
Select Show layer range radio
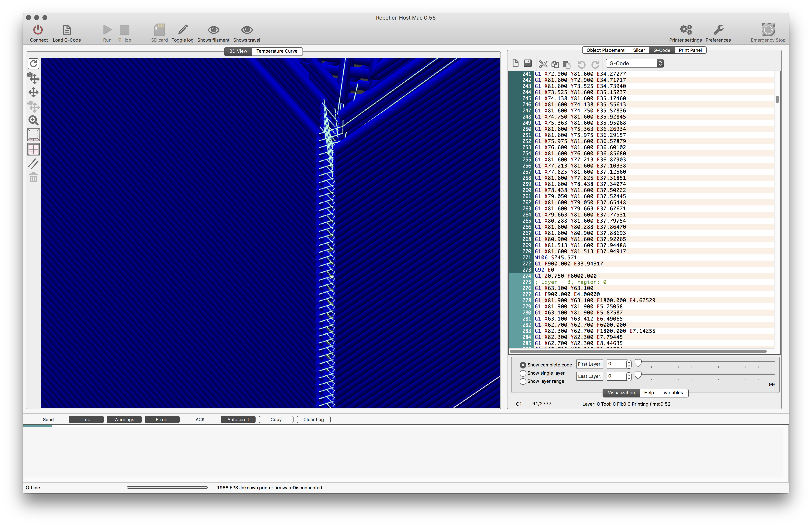pyautogui.click(x=523, y=381)
